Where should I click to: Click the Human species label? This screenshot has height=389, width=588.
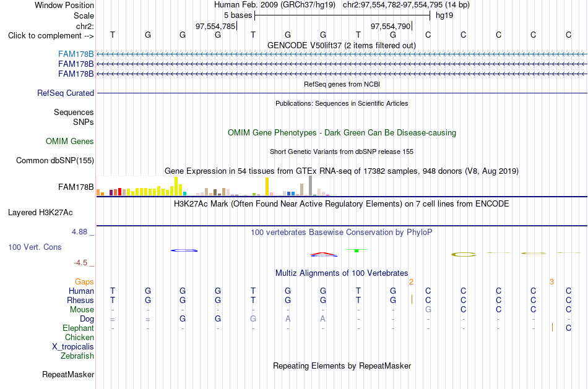pos(81,291)
